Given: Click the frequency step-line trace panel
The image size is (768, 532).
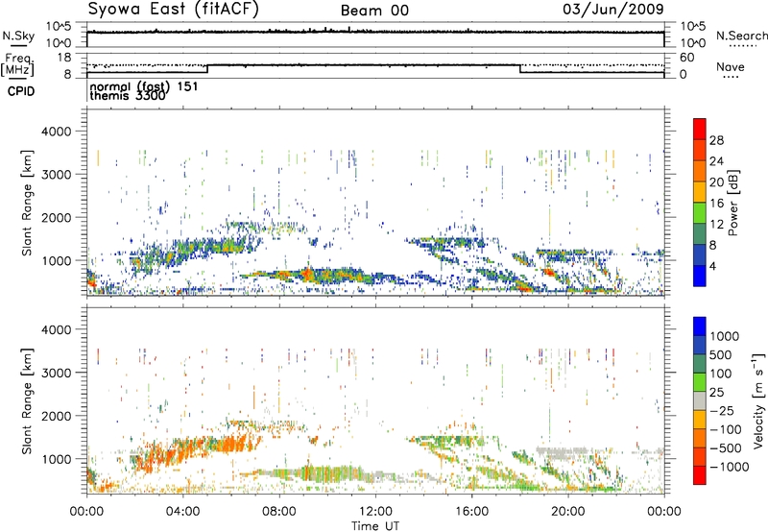Looking at the screenshot, I should [375, 65].
